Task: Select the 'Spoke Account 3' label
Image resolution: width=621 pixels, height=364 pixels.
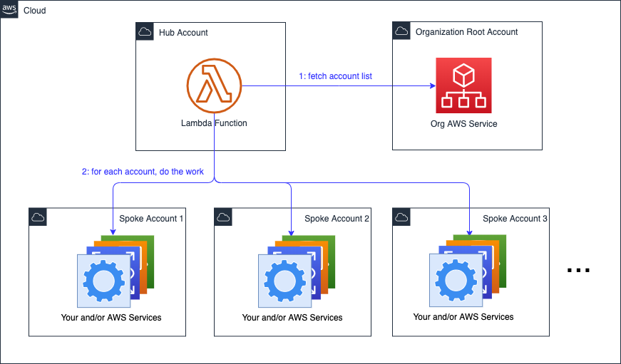Action: click(515, 219)
